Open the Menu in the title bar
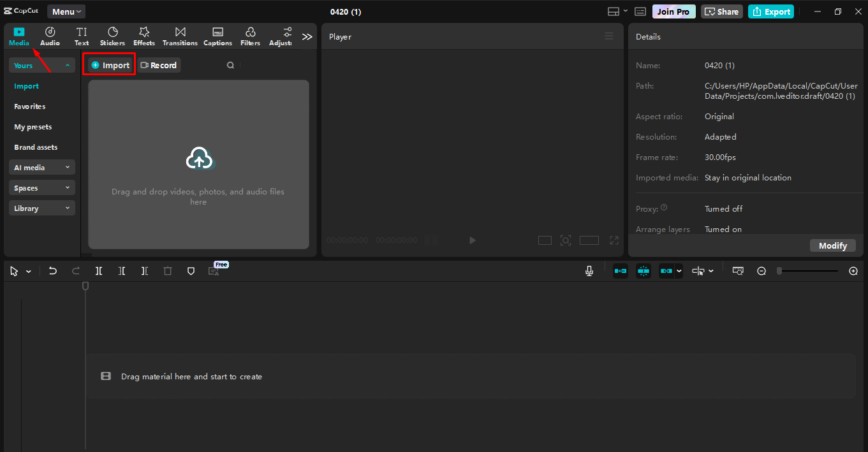 click(66, 11)
